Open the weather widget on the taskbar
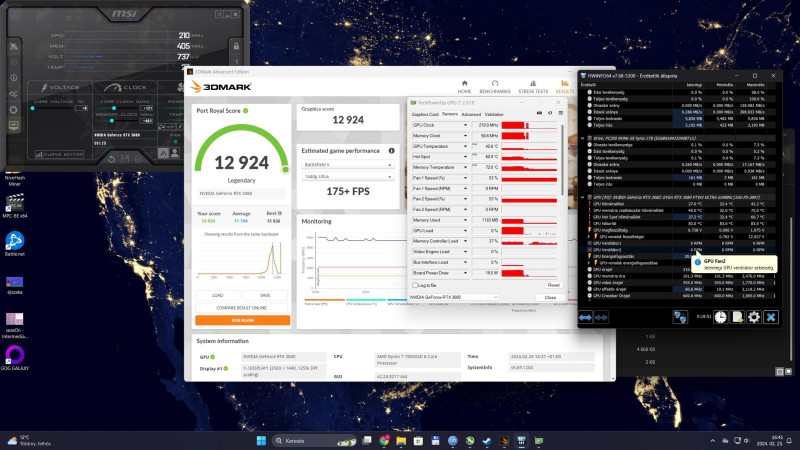This screenshot has height=450, width=800. tap(30, 441)
